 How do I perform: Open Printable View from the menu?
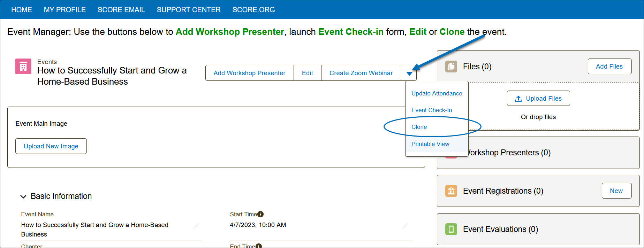click(430, 144)
